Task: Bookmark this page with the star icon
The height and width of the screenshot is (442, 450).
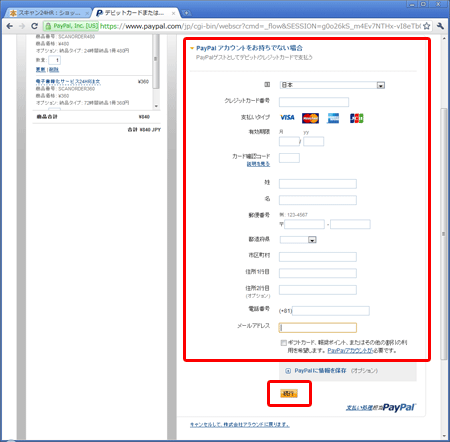Action: point(426,26)
